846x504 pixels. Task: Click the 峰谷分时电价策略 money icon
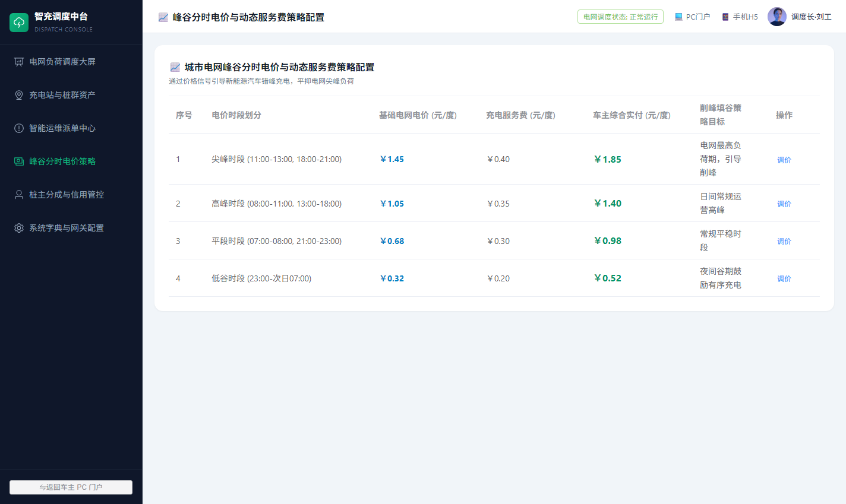pyautogui.click(x=19, y=161)
